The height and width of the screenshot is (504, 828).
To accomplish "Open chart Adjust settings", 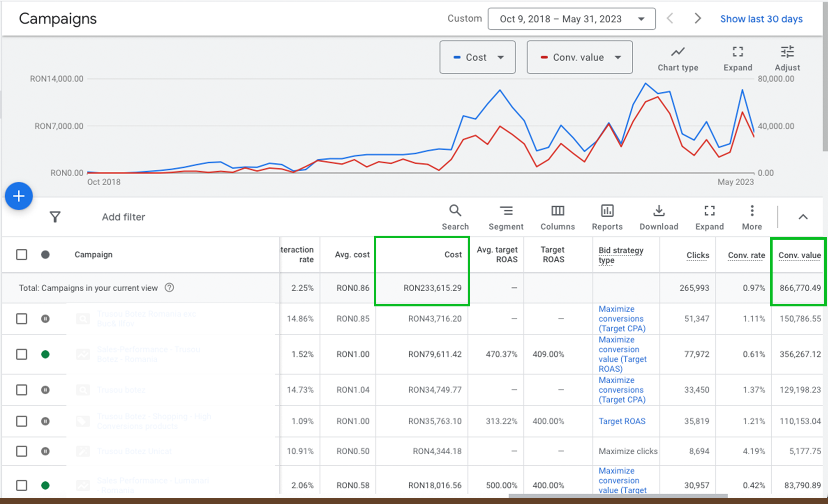I will [x=787, y=59].
